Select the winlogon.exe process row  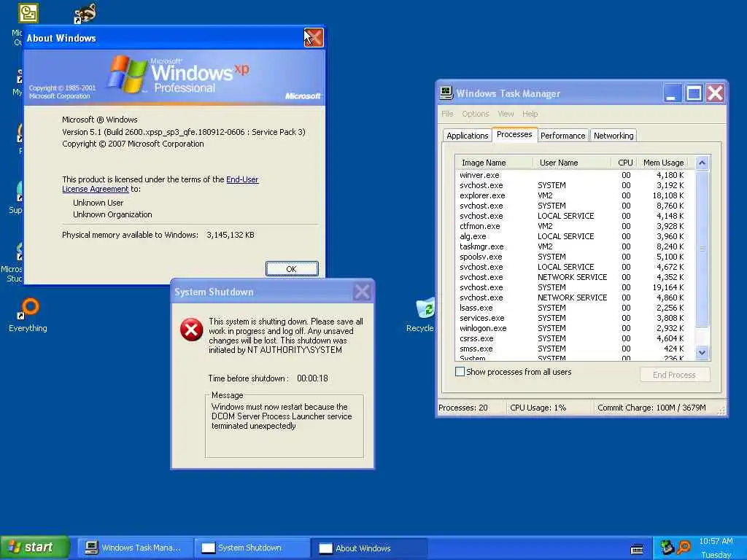point(575,329)
